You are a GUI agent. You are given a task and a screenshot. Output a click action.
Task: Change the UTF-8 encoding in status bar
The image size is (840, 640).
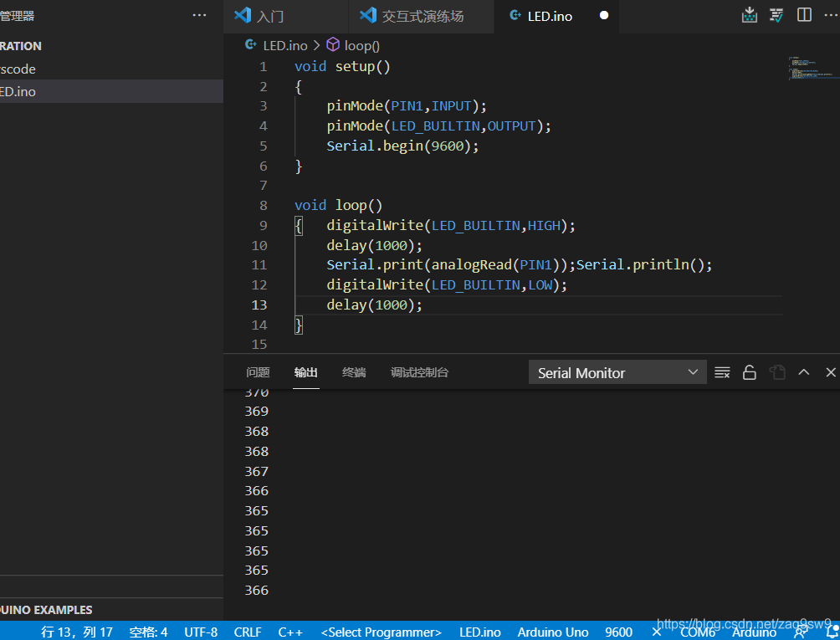coord(201,632)
